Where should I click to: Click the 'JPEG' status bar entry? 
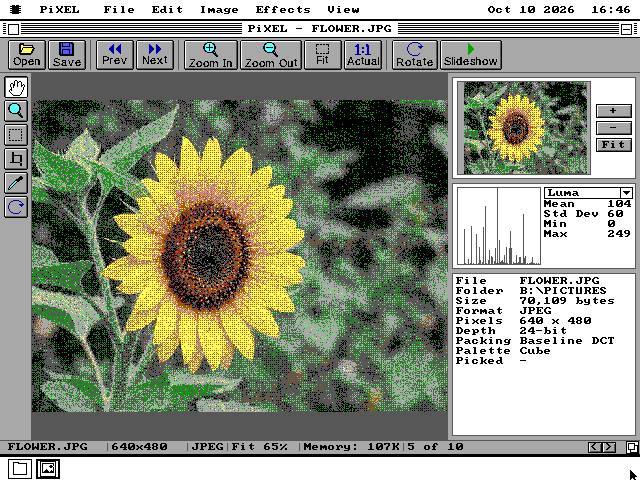[207, 447]
